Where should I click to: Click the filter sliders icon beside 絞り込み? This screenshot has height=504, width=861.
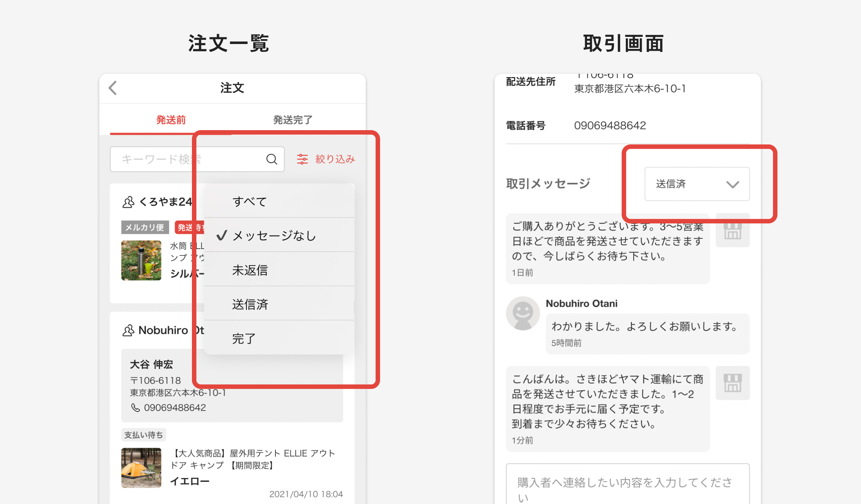pyautogui.click(x=302, y=159)
